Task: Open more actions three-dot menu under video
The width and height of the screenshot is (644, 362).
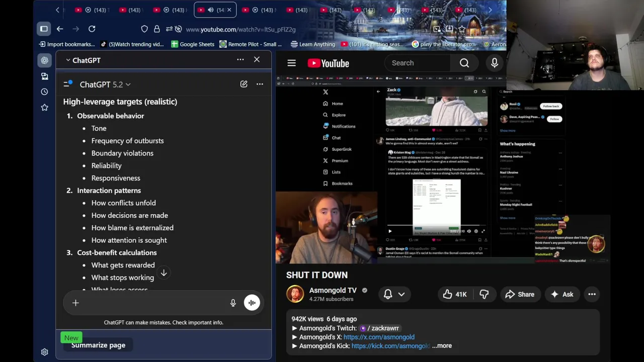Action: click(x=592, y=295)
